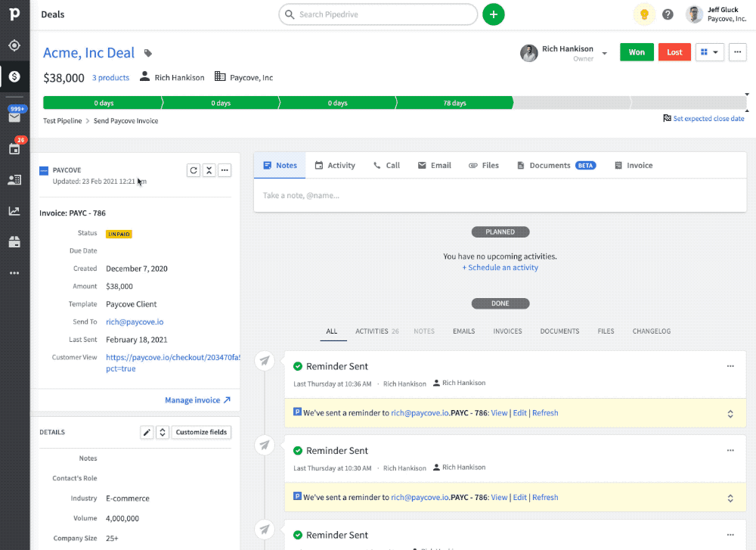Click Jeff Gluck profile avatar
756x550 pixels.
[x=694, y=14]
